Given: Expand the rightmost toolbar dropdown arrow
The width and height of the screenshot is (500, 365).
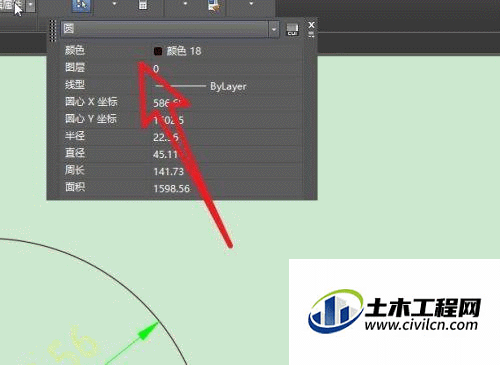Looking at the screenshot, I should (x=251, y=4).
